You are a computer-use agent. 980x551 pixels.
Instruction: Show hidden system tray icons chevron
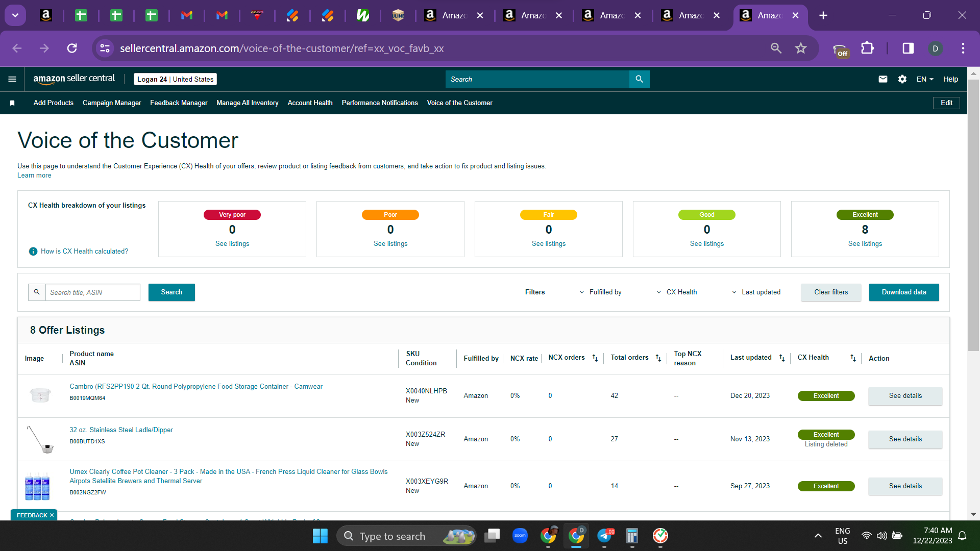818,536
